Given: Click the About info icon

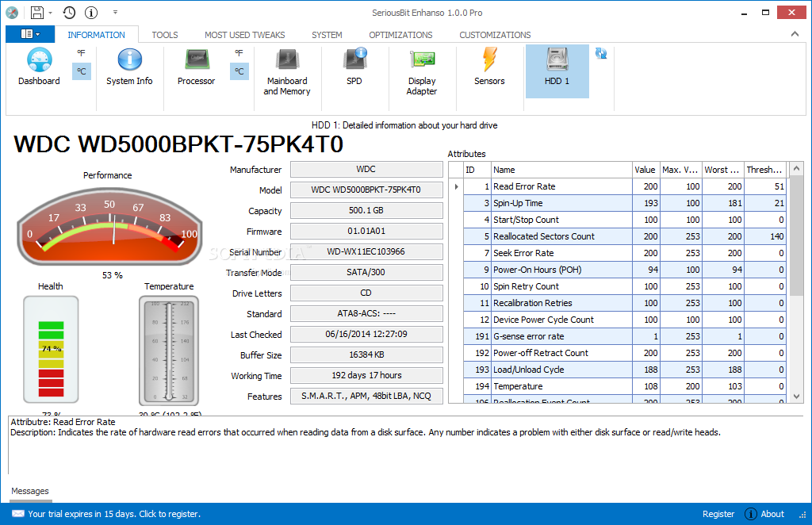Looking at the screenshot, I should click(x=750, y=514).
